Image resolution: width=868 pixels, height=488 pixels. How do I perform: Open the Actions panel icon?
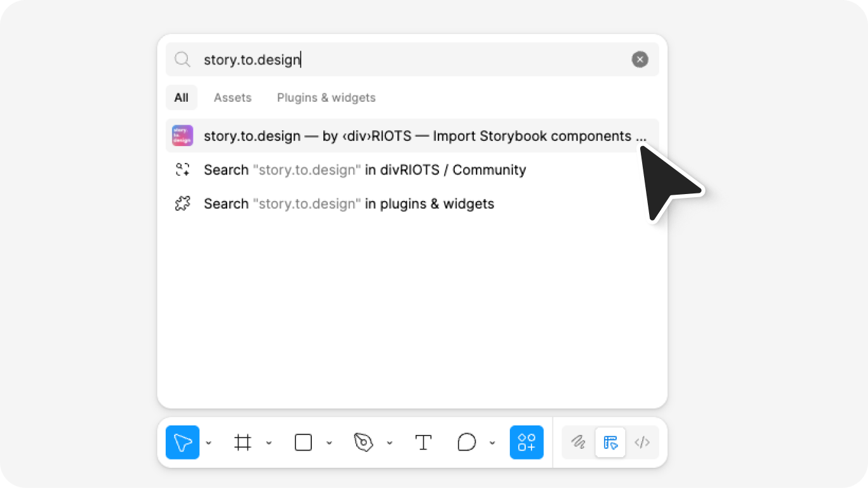click(x=526, y=442)
